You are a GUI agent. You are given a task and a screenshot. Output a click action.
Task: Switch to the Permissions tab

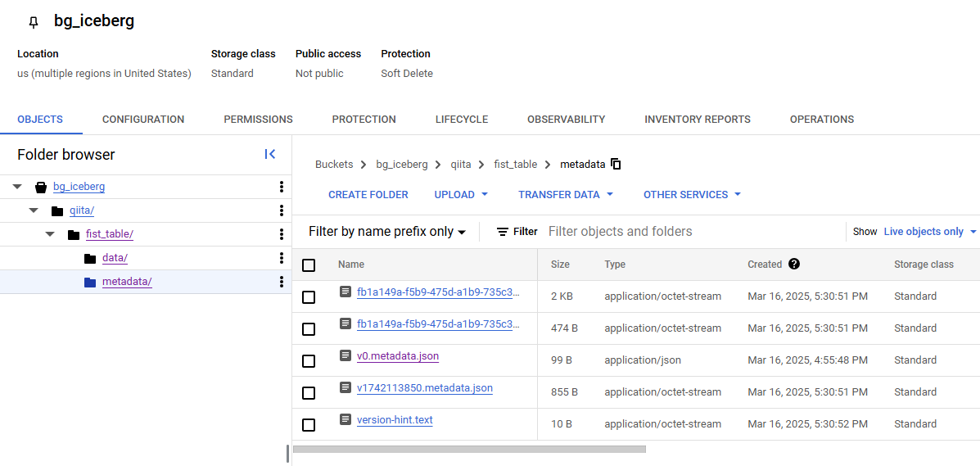[x=258, y=120]
